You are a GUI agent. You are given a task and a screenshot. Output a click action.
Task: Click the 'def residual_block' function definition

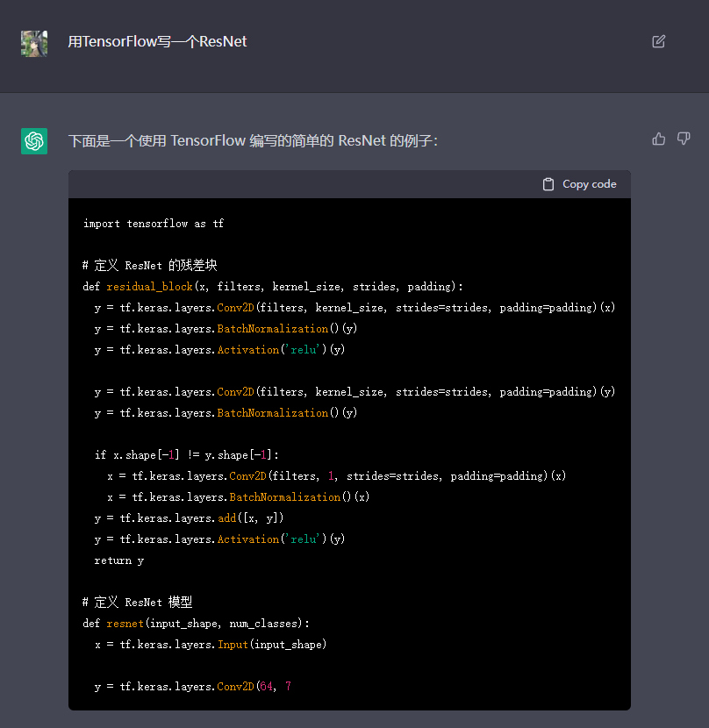(x=272, y=287)
